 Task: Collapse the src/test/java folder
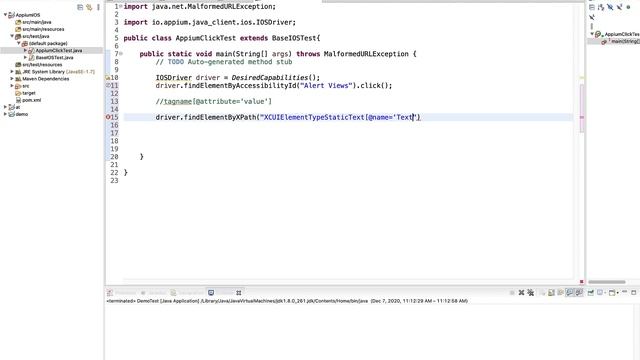click(x=12, y=36)
